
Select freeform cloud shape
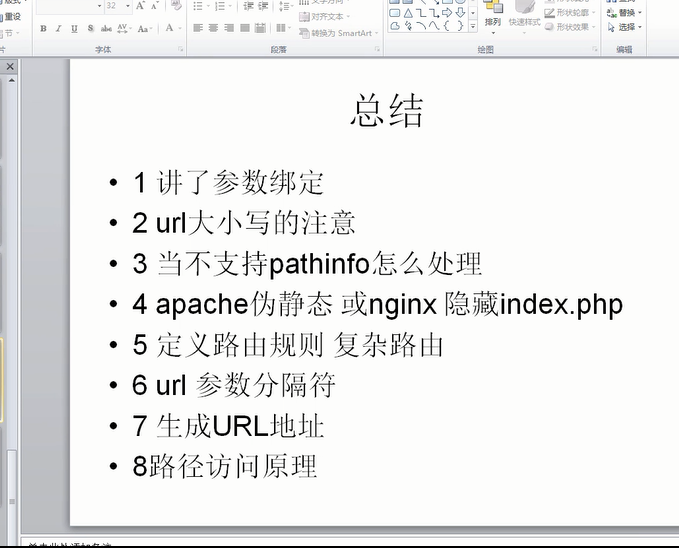394,26
